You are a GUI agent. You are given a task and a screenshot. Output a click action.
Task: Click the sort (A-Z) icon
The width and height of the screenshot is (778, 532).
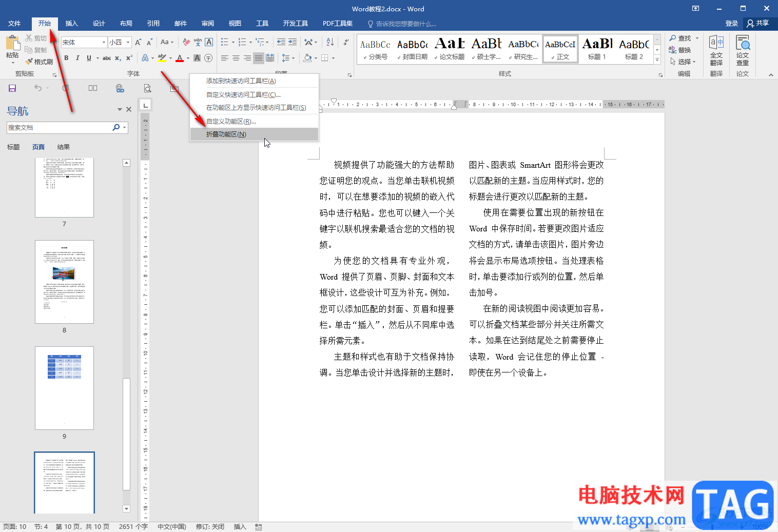point(329,42)
